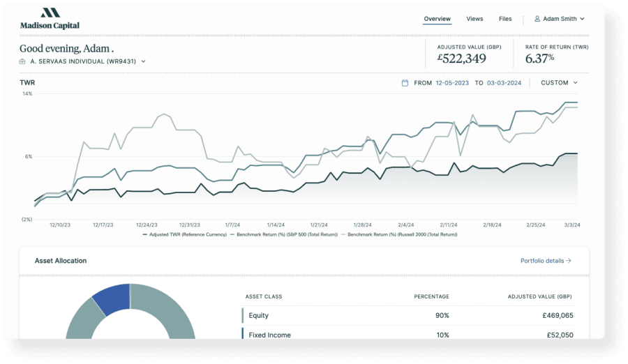This screenshot has width=628, height=364.
Task: Click the 12/10/23 x-axis date label
Action: point(60,225)
